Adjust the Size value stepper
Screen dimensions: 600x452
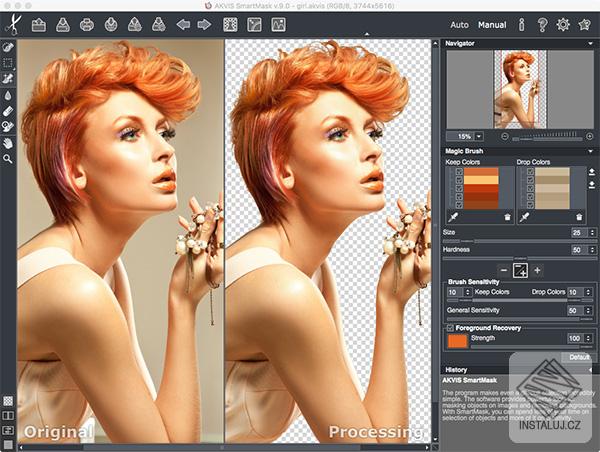[x=592, y=232]
